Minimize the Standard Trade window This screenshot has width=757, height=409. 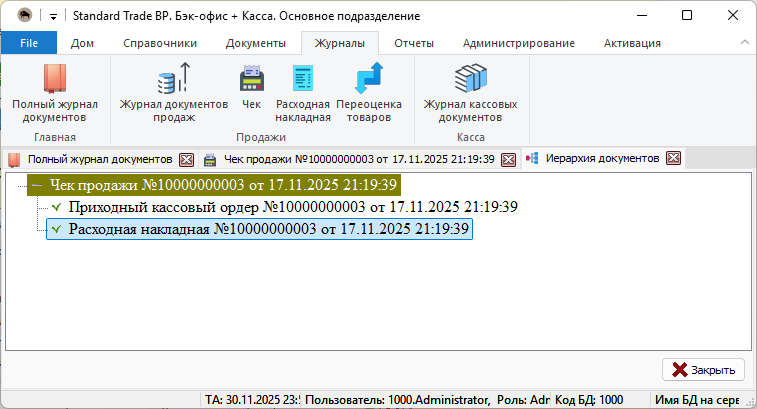[x=642, y=15]
